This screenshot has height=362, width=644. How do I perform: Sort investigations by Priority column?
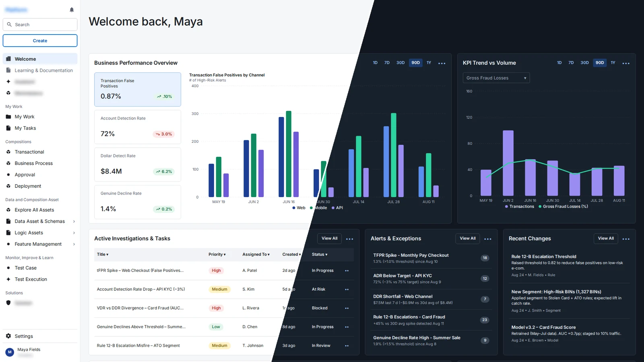[217, 255]
